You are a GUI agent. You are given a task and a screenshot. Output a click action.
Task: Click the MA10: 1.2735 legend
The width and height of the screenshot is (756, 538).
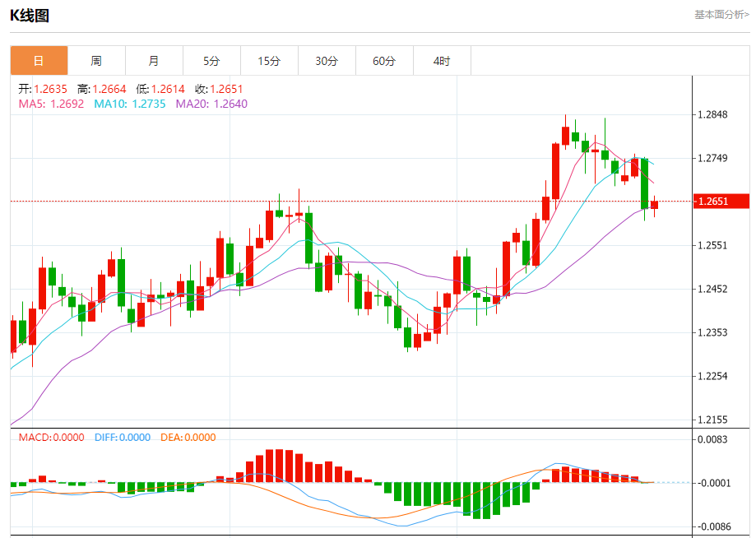tap(130, 104)
